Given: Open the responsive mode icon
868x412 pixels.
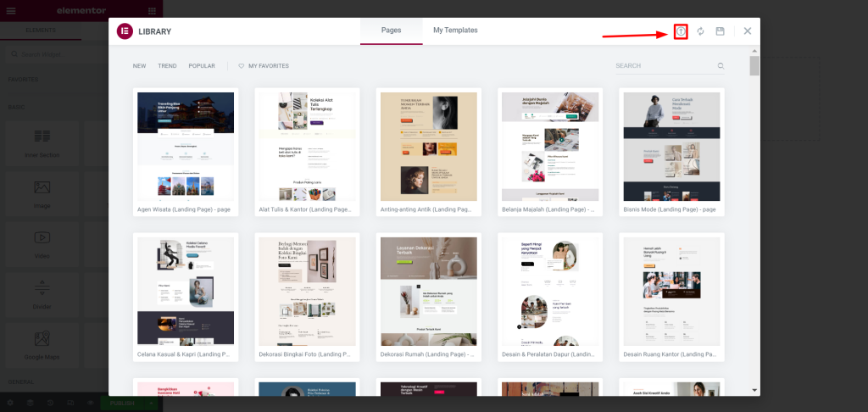Looking at the screenshot, I should pyautogui.click(x=70, y=404).
